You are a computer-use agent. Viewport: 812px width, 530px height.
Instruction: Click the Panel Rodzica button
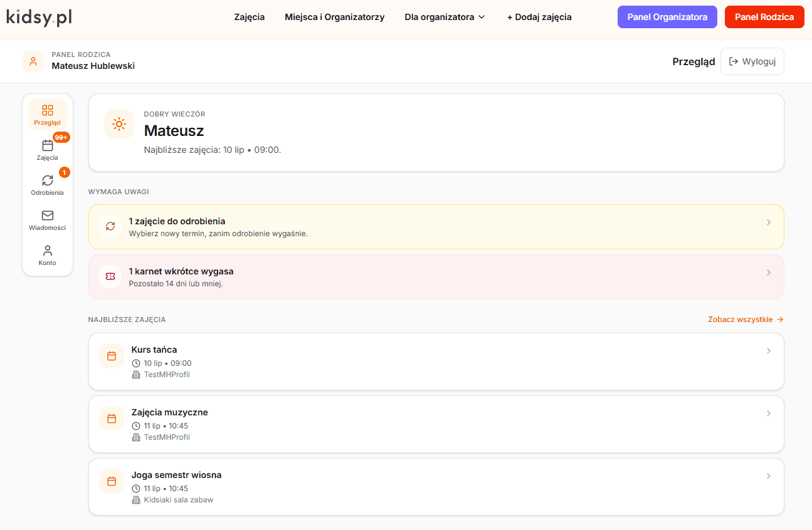764,17
